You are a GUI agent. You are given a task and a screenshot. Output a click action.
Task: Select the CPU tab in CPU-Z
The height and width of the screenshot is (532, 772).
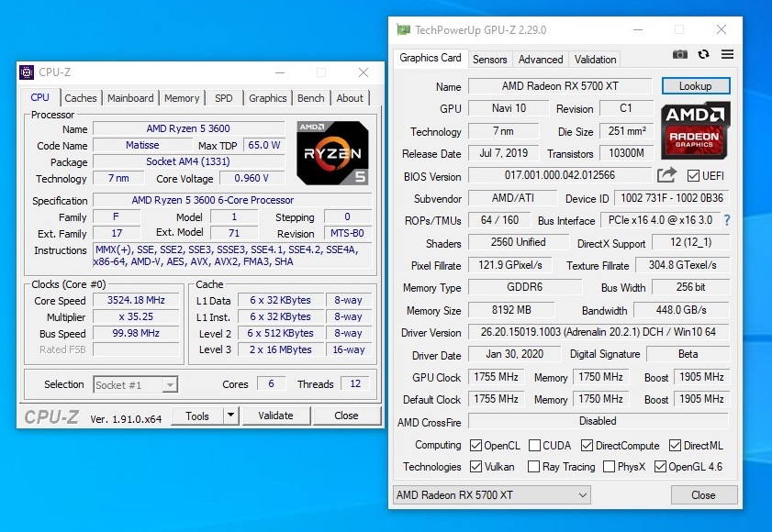[x=39, y=97]
